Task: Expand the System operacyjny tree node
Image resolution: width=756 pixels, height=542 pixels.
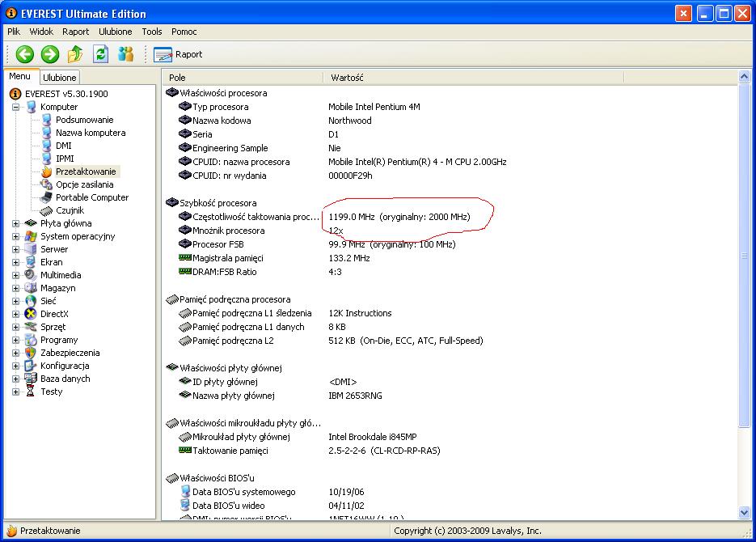Action: click(x=15, y=236)
